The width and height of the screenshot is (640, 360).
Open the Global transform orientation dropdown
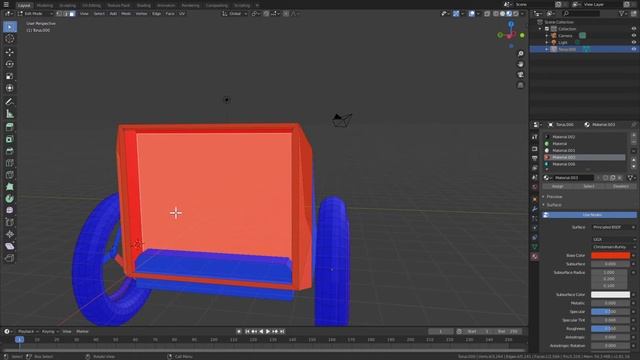pyautogui.click(x=235, y=13)
